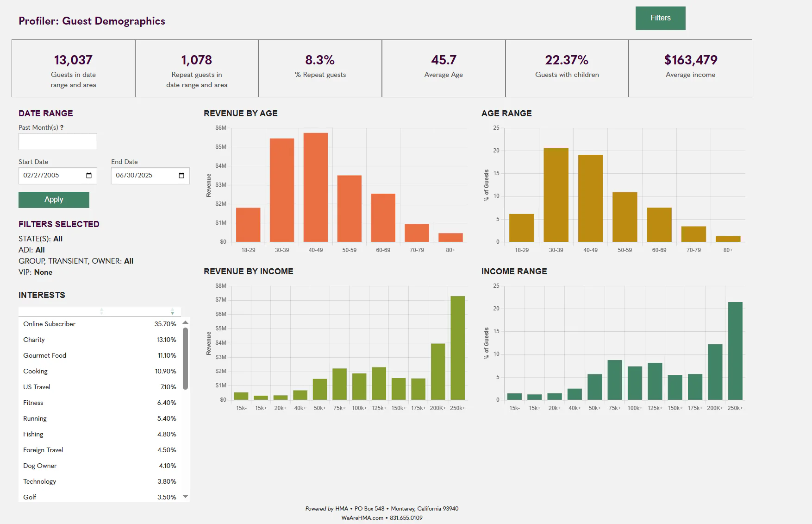
Task: Open the Filters panel button
Action: tap(660, 18)
